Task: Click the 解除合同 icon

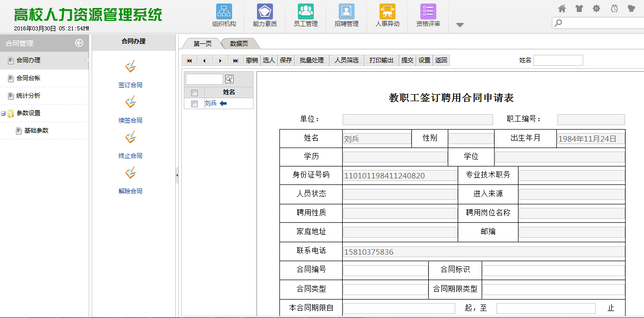Action: [130, 173]
